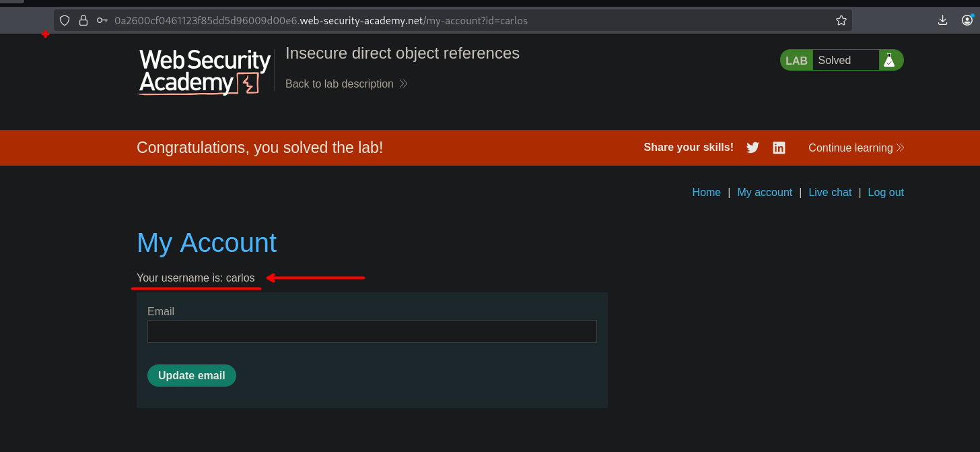Open the padlock site security info
Viewport: 980px width, 452px height.
tap(83, 20)
